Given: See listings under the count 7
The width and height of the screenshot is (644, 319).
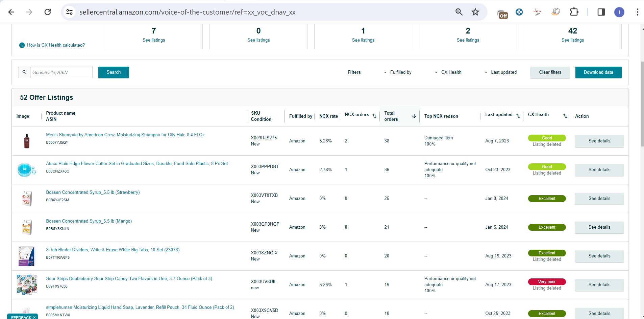Looking at the screenshot, I should pyautogui.click(x=154, y=40).
